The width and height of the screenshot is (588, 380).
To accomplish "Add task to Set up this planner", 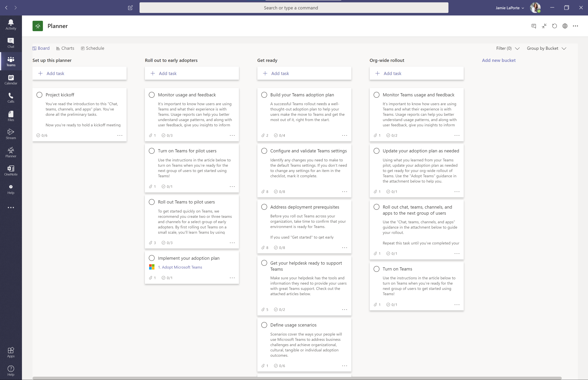I will (80, 73).
